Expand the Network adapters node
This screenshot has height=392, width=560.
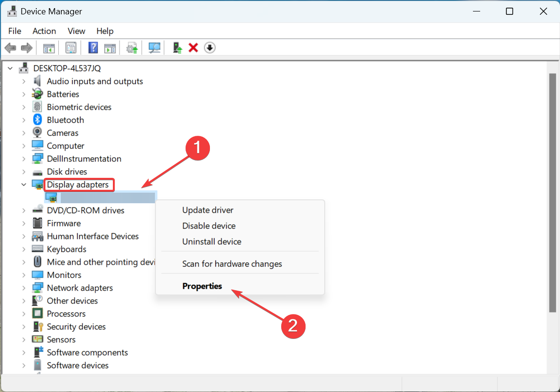click(x=23, y=288)
